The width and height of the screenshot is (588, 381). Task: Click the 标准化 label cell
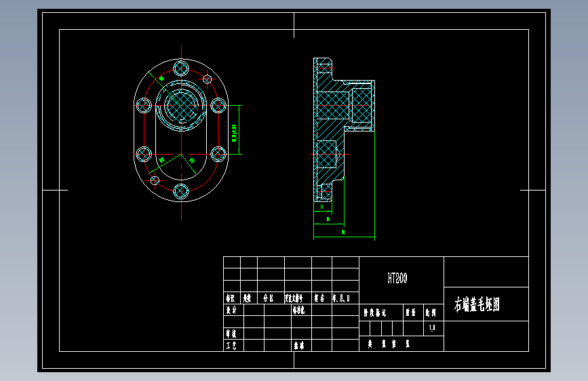(x=299, y=310)
